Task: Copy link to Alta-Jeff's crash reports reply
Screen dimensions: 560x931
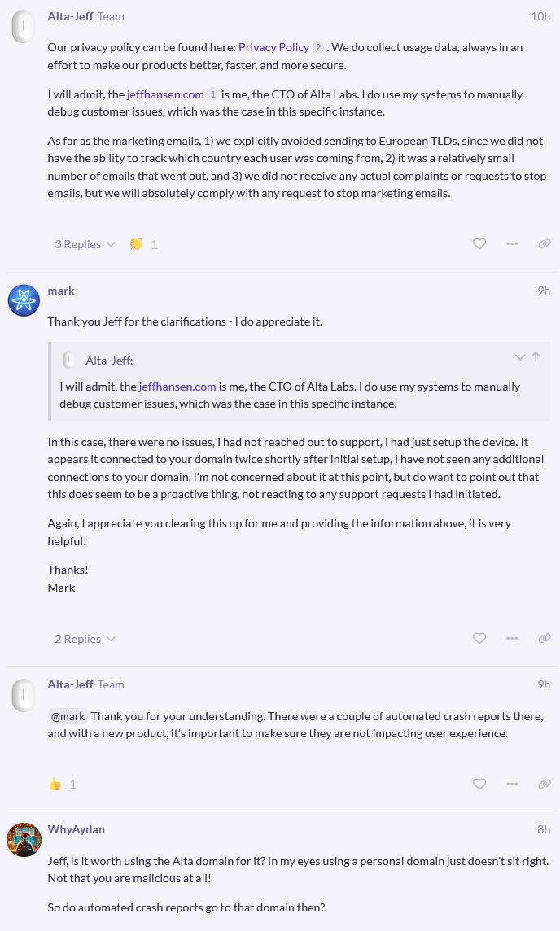Action: click(545, 784)
